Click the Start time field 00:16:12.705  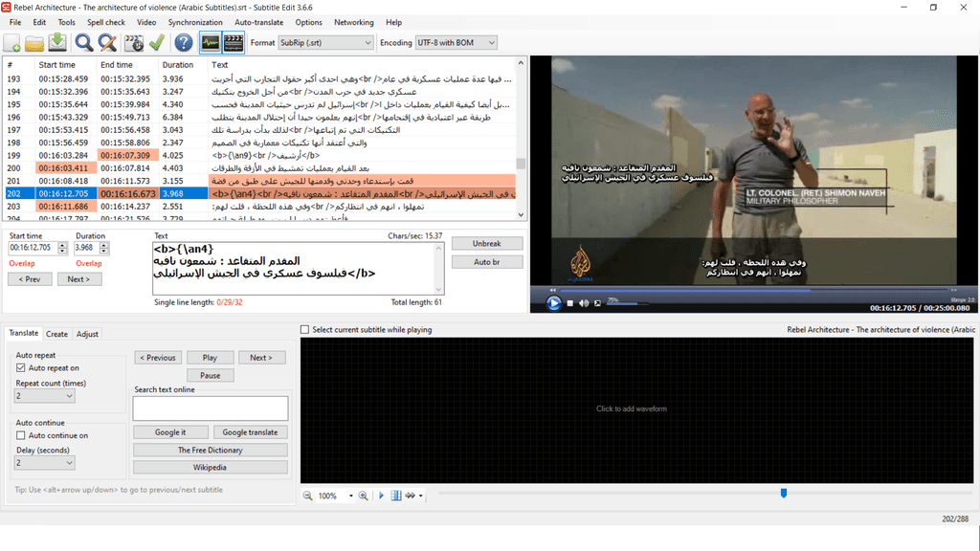(32, 248)
